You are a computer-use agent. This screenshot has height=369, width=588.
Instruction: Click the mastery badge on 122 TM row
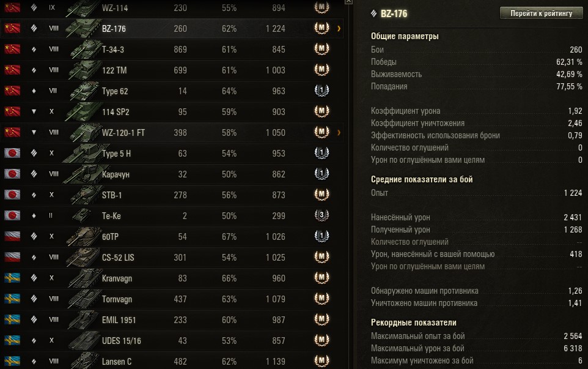coord(320,70)
